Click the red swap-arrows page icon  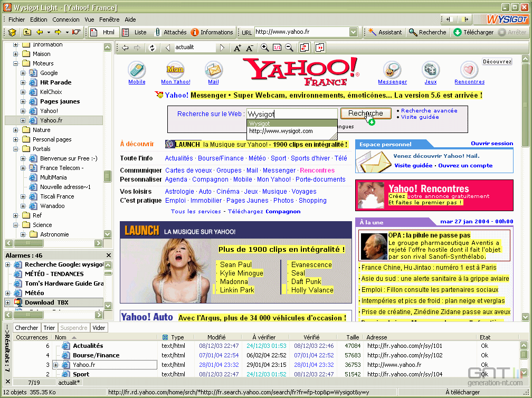click(305, 48)
